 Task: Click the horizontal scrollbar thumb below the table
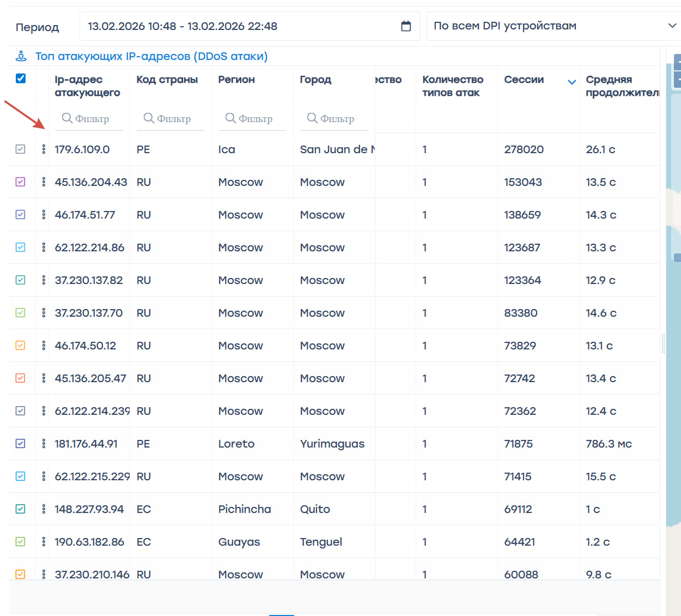[282, 614]
